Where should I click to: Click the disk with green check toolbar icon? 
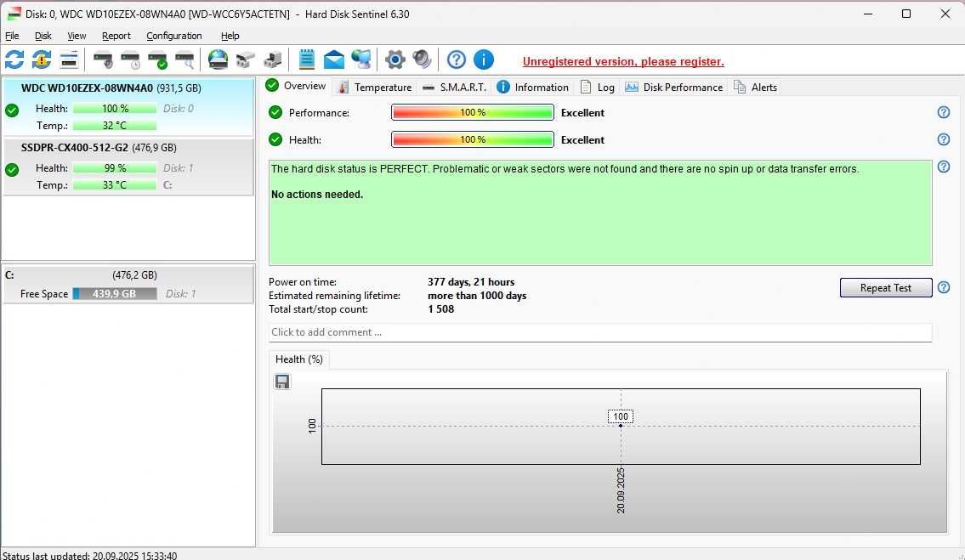click(x=157, y=59)
